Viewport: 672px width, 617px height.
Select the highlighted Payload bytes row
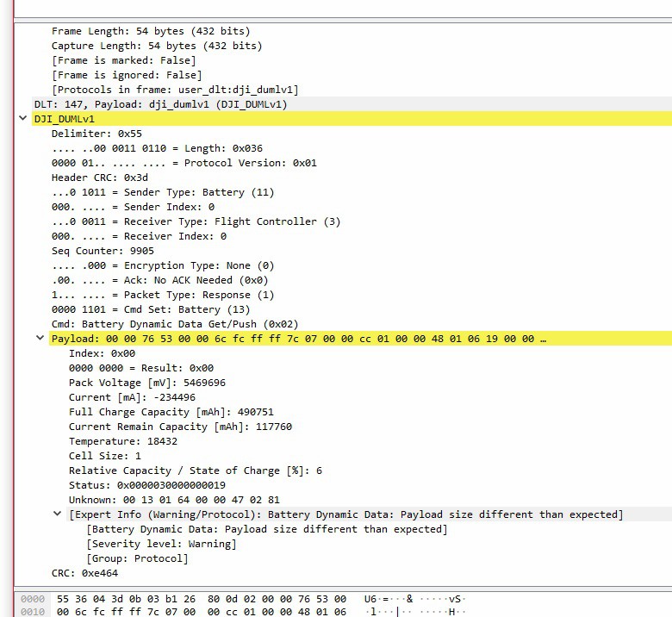[360, 339]
